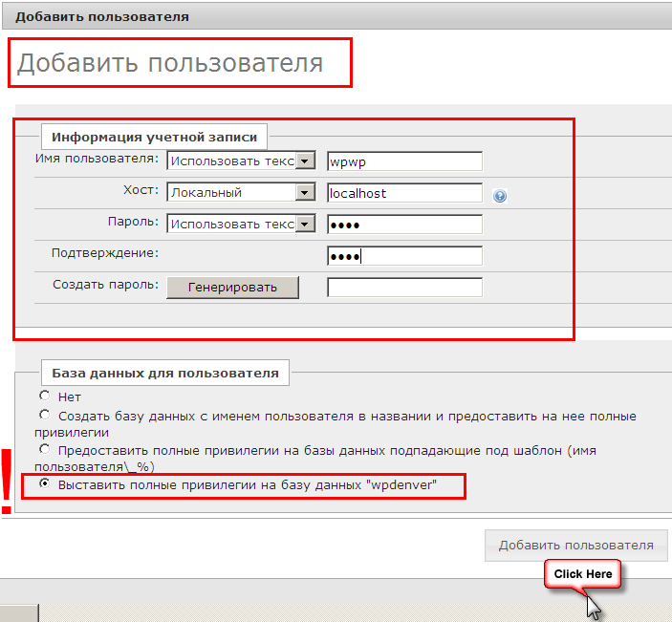
Task: Click the 'Информация учетной записи' section legend
Action: tap(154, 137)
